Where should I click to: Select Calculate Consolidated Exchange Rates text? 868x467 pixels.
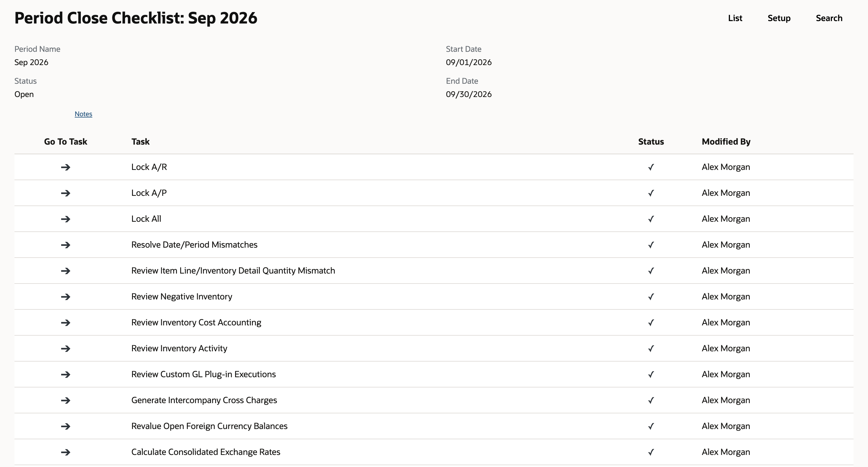coord(206,452)
